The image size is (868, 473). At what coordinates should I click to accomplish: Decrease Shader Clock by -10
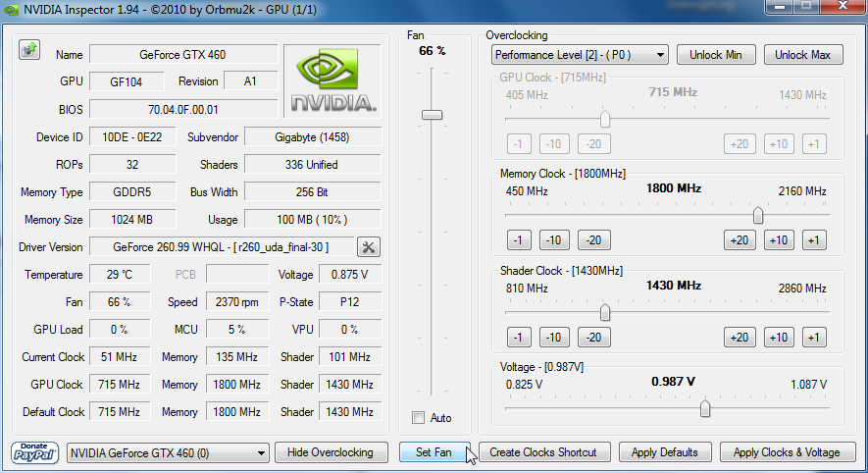554,338
